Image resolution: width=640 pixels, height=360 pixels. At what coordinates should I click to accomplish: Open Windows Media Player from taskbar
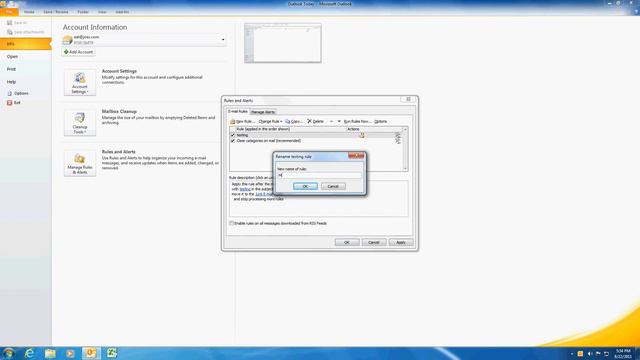(71, 353)
